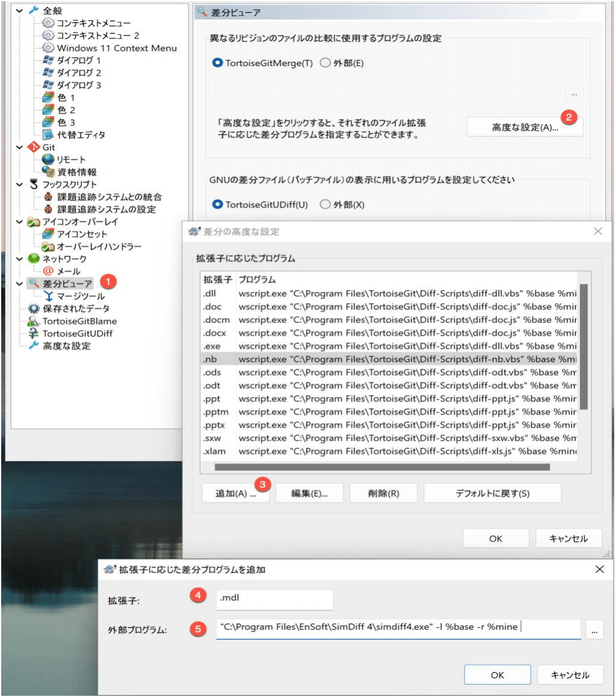This screenshot has width=616, height=697.
Task: Collapse the Git tree node
Action: [19, 146]
